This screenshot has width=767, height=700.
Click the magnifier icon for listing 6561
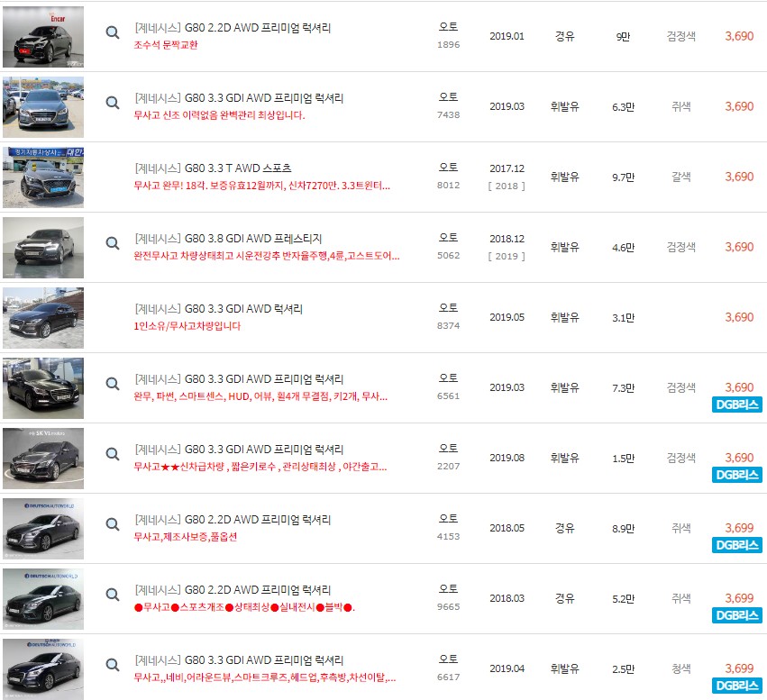point(113,384)
